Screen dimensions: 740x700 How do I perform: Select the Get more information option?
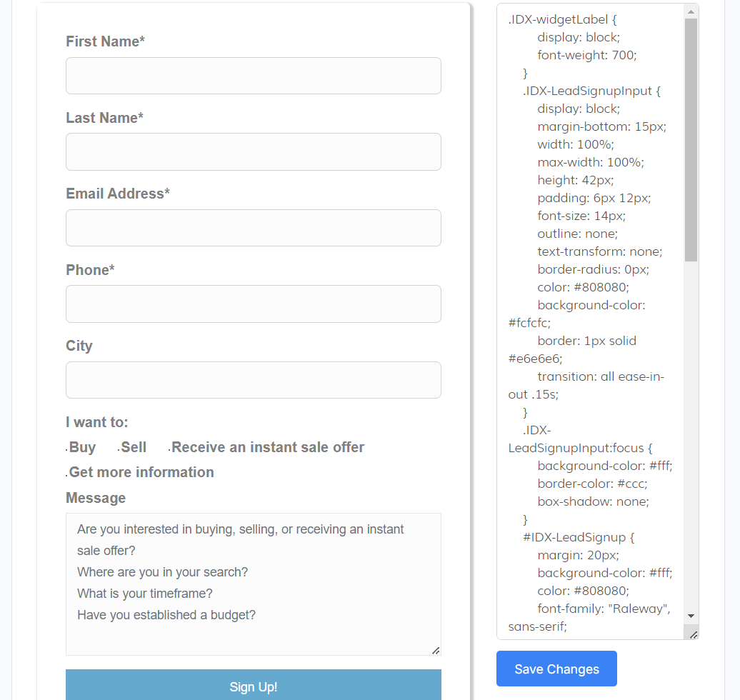tap(67, 474)
